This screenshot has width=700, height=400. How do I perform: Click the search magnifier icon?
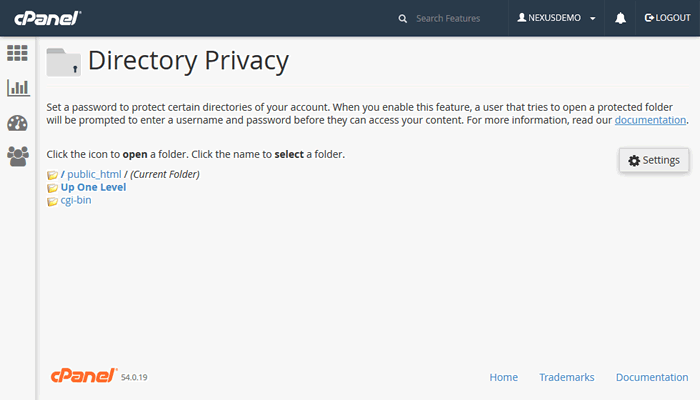402,18
